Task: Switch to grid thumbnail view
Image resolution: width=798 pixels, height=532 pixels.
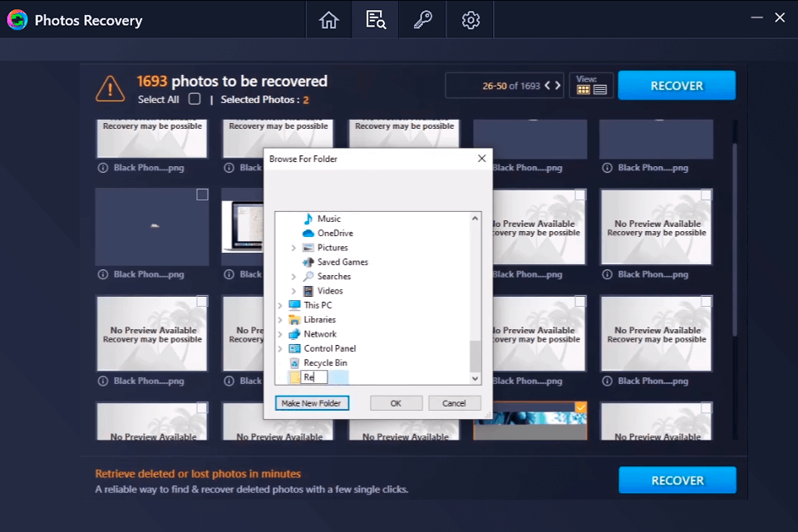Action: coord(584,90)
